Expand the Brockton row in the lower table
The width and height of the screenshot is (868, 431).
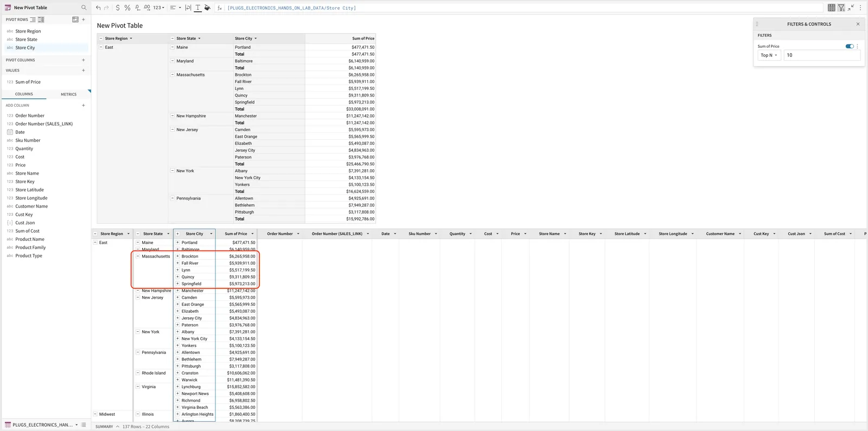(x=177, y=256)
